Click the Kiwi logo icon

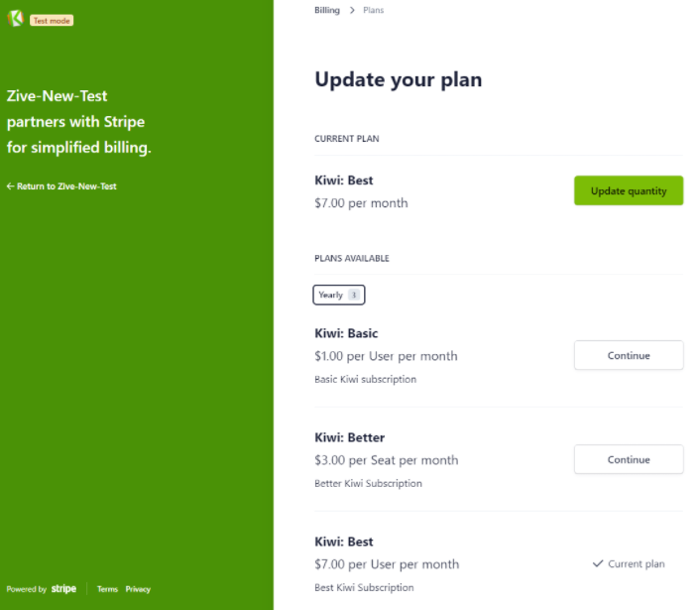[16, 18]
